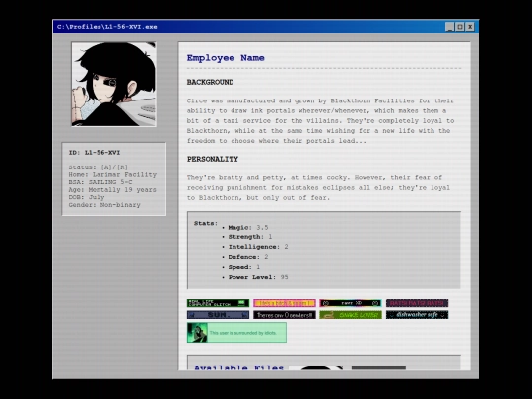
Task: Click the title bar path 'C:\Profiles\L1-56-XVI.exe'
Action: [106, 27]
